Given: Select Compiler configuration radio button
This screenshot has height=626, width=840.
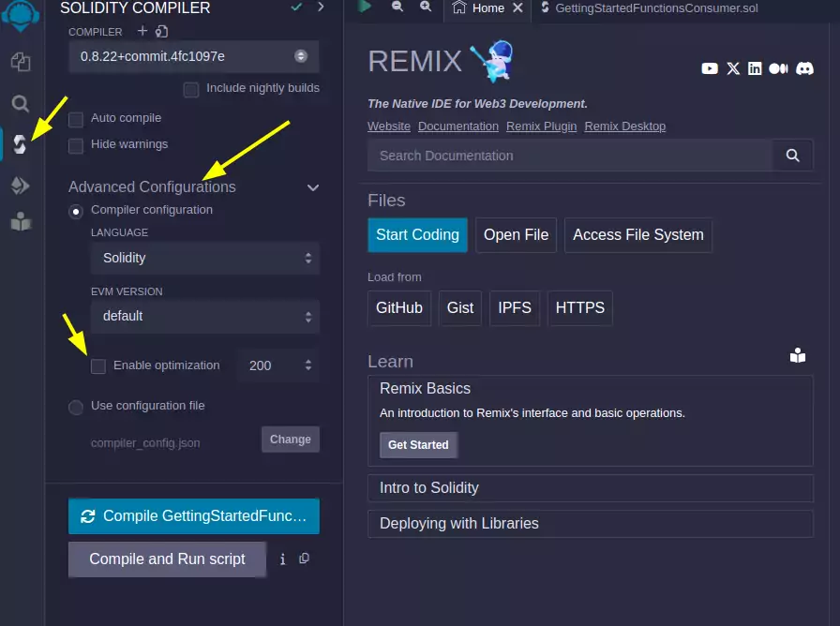Looking at the screenshot, I should (76, 212).
